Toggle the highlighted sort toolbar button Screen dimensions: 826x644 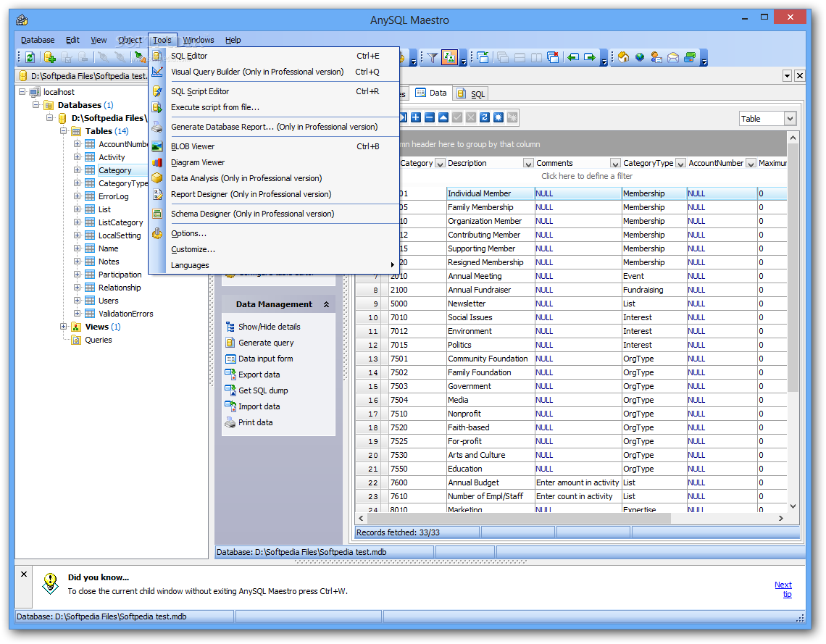pos(449,57)
